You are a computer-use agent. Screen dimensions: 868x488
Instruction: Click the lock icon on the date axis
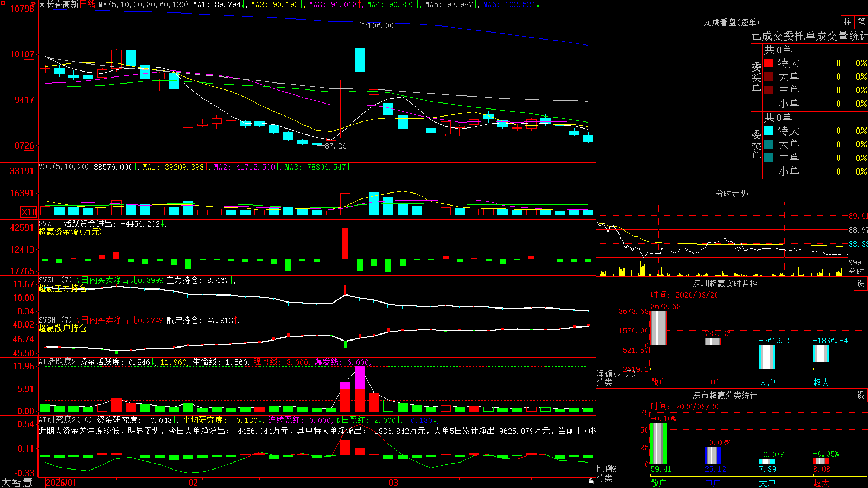click(591, 481)
